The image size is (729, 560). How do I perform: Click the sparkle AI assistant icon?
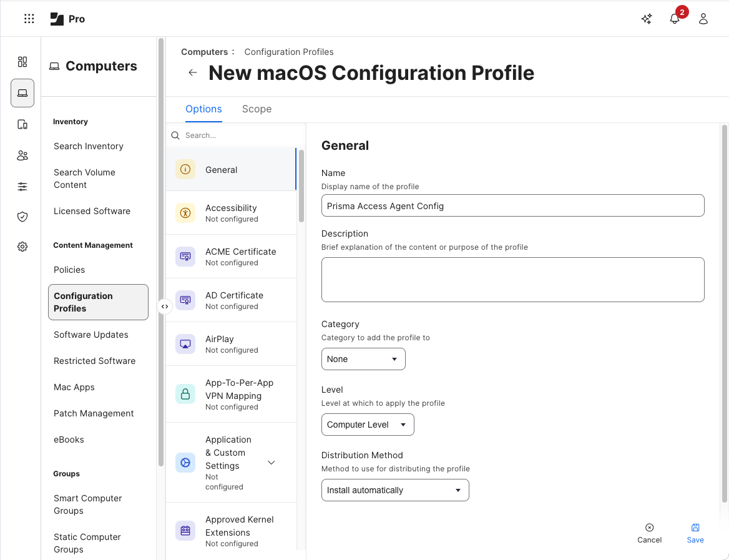646,19
